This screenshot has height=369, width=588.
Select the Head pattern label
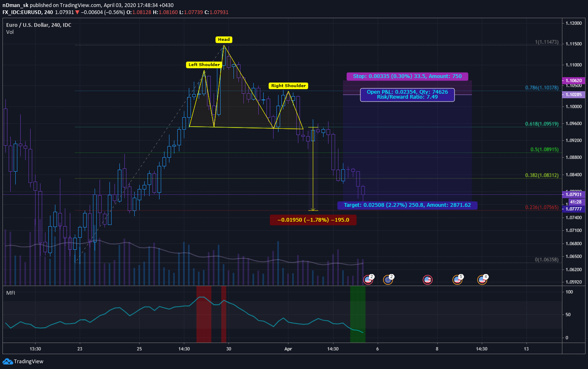(224, 40)
